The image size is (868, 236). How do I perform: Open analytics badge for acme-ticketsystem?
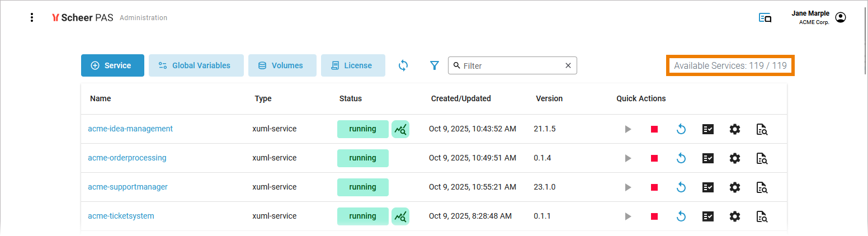(x=400, y=216)
